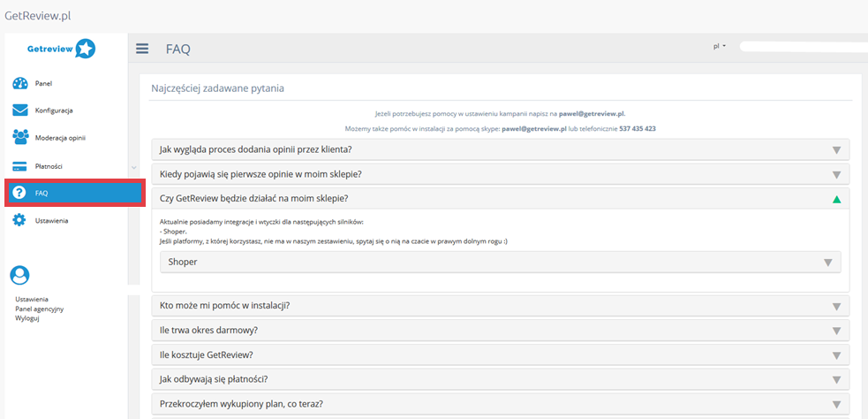Click the Wyloguj logout link
Viewport: 868px width, 419px height.
[x=27, y=318]
